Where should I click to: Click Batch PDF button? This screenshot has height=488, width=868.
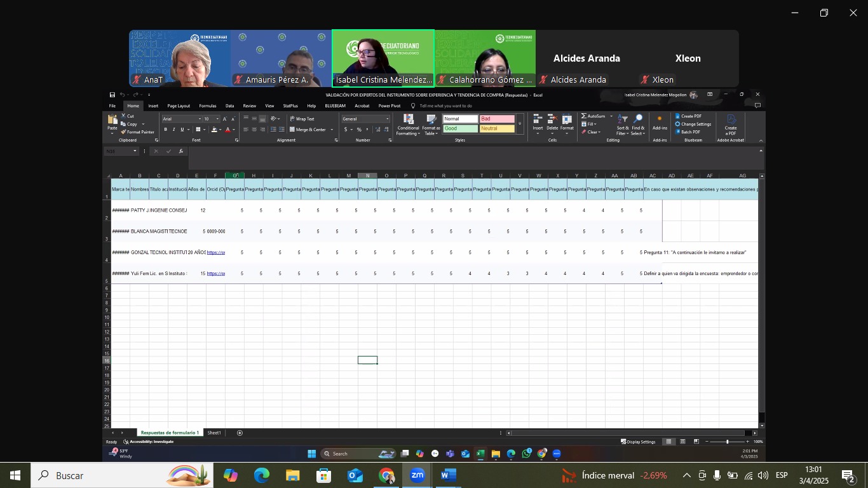click(x=688, y=132)
